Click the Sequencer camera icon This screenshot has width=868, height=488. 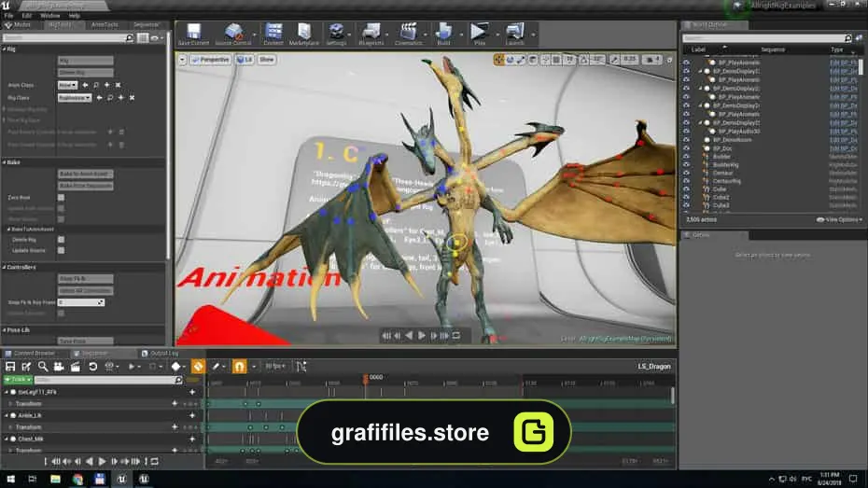(59, 367)
